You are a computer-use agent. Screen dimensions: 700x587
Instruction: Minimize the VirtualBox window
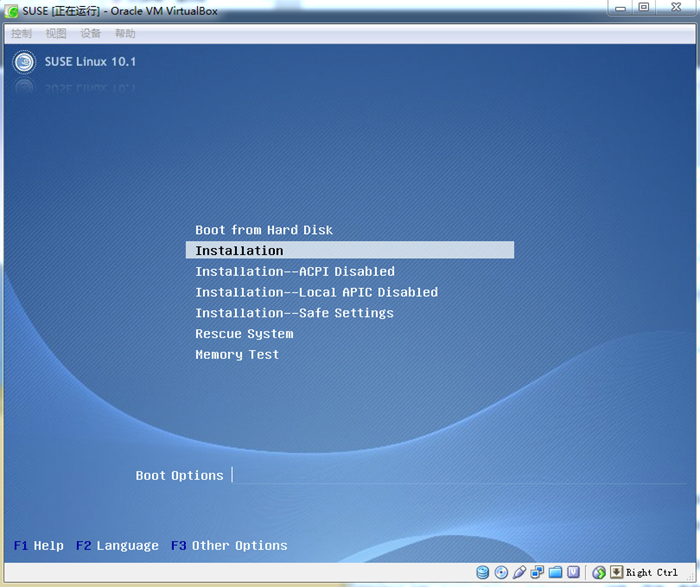[x=620, y=8]
